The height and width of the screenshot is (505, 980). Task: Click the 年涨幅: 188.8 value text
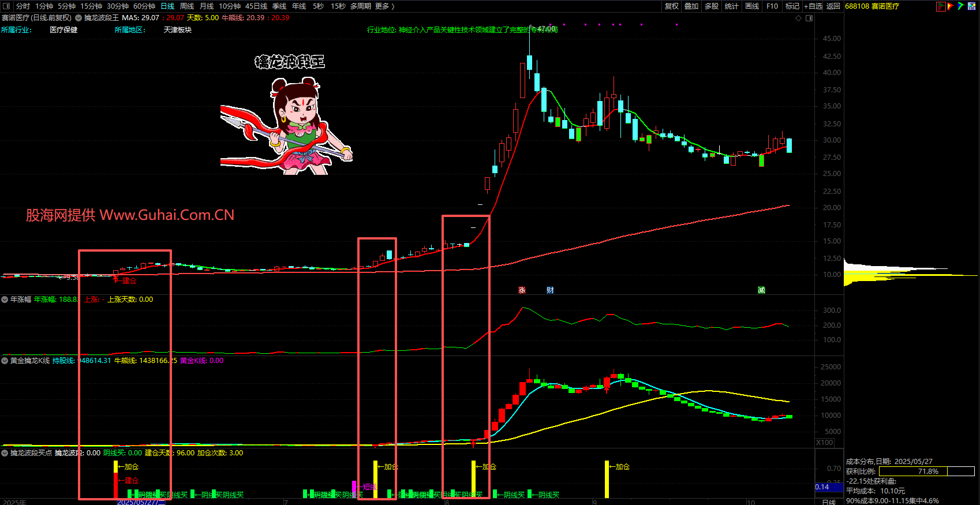pos(57,300)
